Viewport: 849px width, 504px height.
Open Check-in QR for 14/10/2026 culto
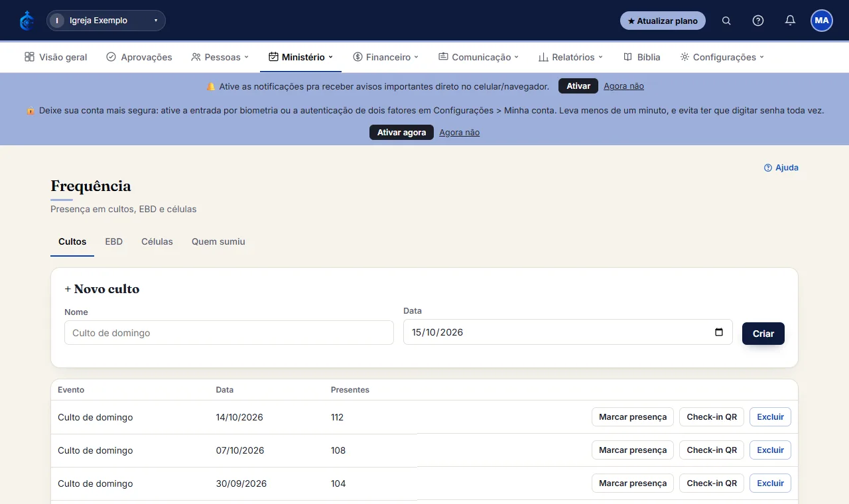point(712,417)
